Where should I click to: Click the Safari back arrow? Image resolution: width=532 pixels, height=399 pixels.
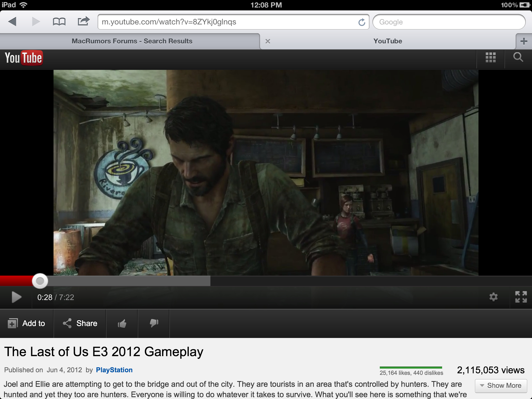tap(12, 22)
